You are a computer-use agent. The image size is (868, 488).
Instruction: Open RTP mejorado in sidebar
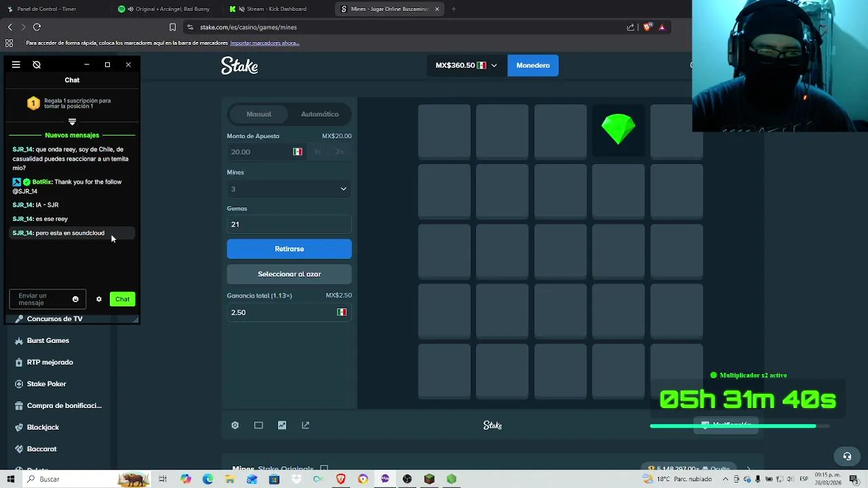pyautogui.click(x=50, y=362)
